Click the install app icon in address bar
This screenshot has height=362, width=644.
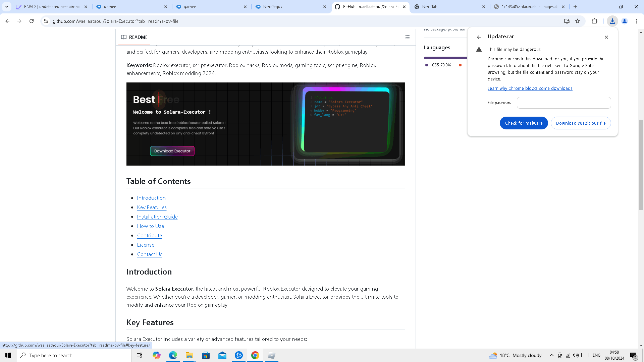567,21
